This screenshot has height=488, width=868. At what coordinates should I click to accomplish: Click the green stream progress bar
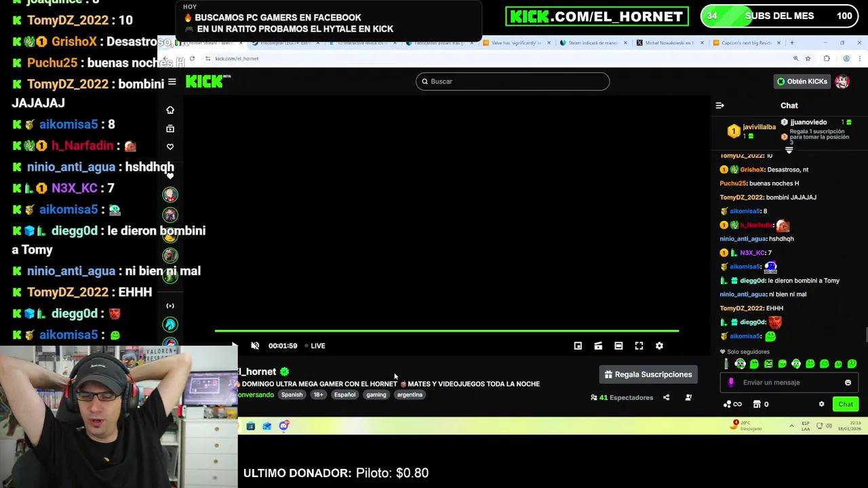446,331
